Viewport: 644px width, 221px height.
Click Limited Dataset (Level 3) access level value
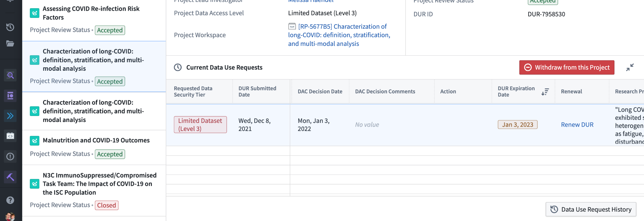pos(322,13)
